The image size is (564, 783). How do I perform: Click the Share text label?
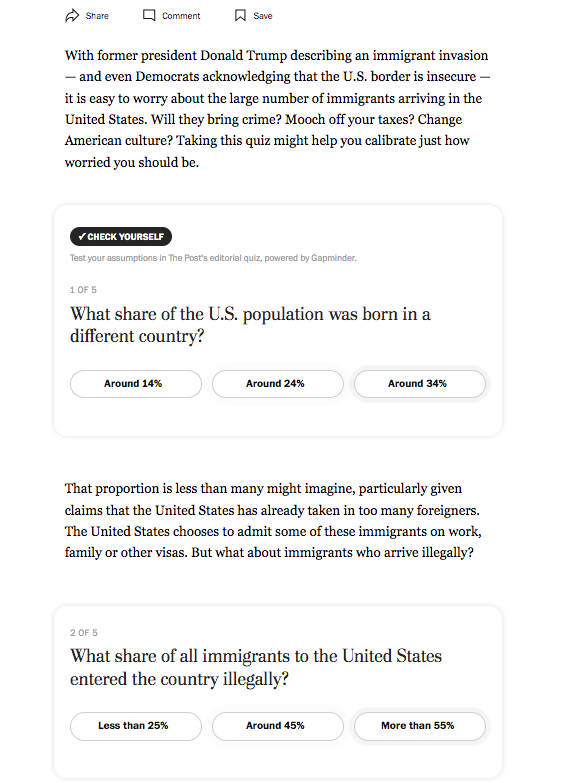pyautogui.click(x=97, y=16)
